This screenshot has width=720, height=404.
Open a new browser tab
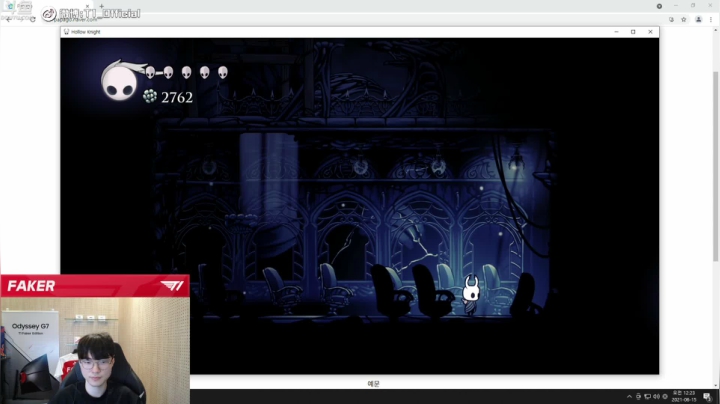point(101,6)
